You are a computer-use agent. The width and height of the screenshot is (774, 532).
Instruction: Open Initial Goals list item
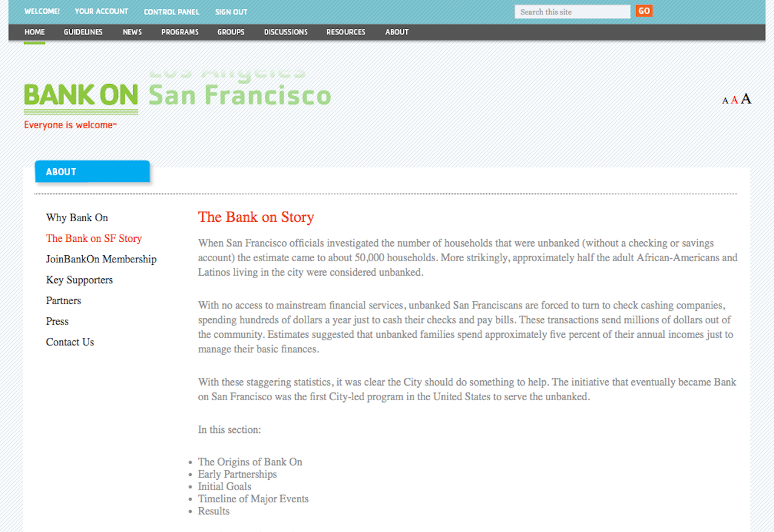(224, 486)
